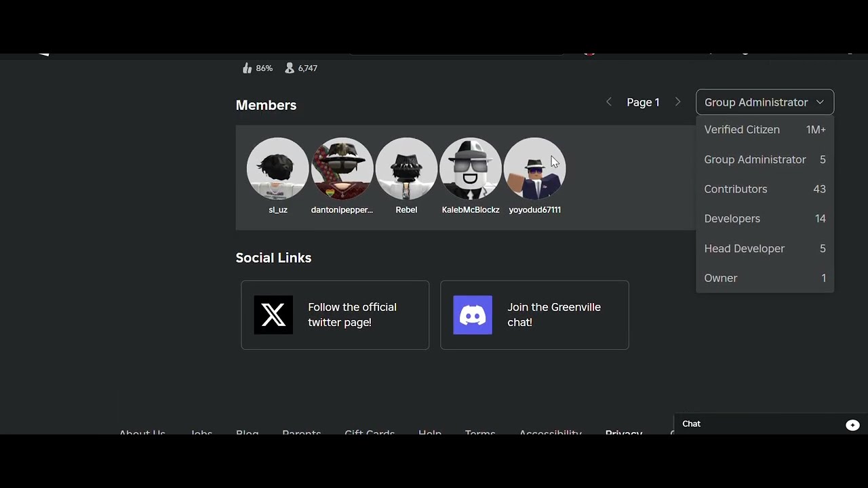Open Follow the official twitter page link

coord(335,315)
